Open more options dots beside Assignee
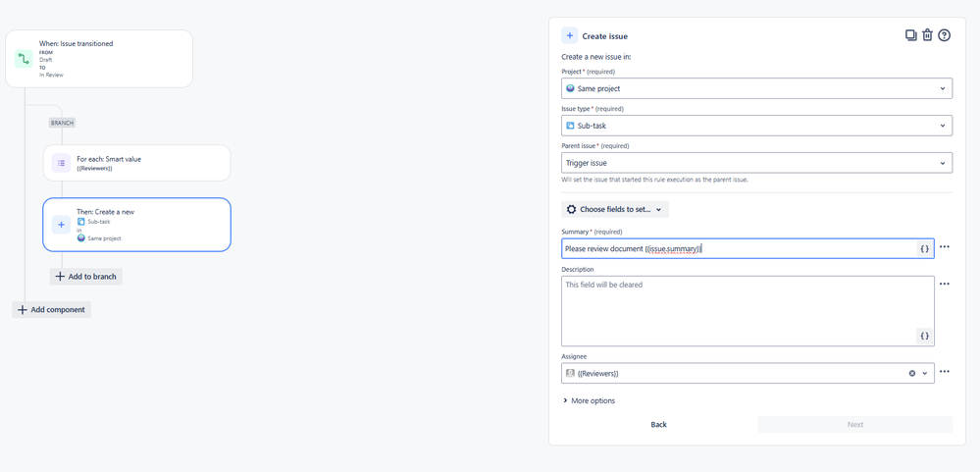Viewport: 980px width, 472px height. (945, 371)
